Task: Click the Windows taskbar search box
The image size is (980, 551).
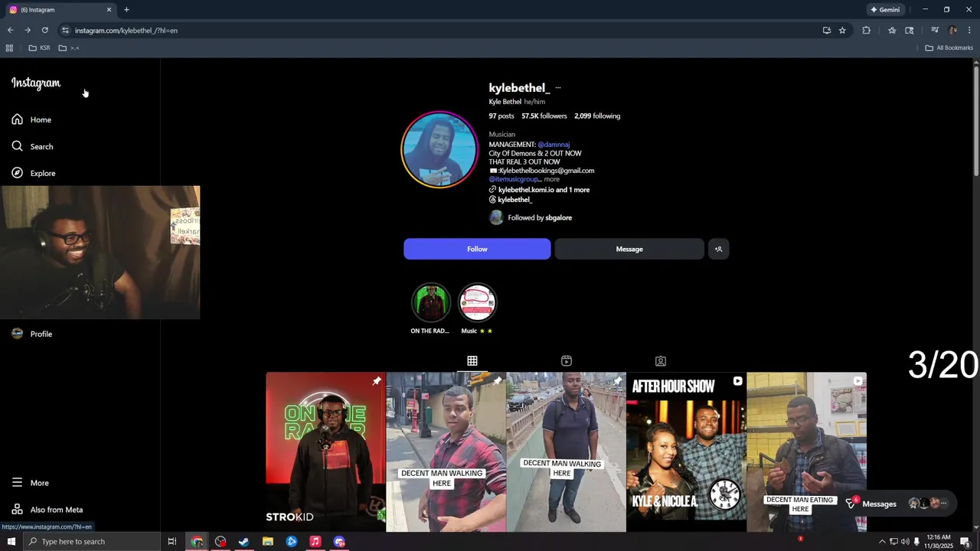Action: pos(92,542)
